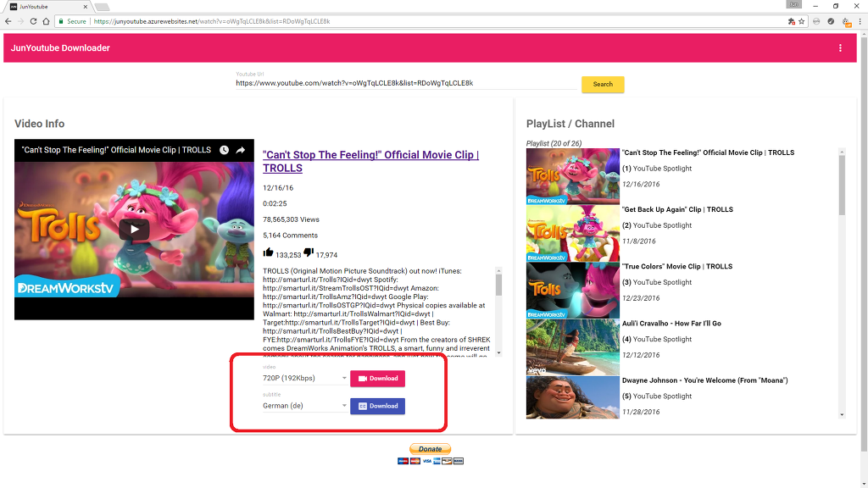Image resolution: width=868 pixels, height=488 pixels.
Task: Select the "How Far I'll Go" playlist thumbnail
Action: click(x=573, y=347)
